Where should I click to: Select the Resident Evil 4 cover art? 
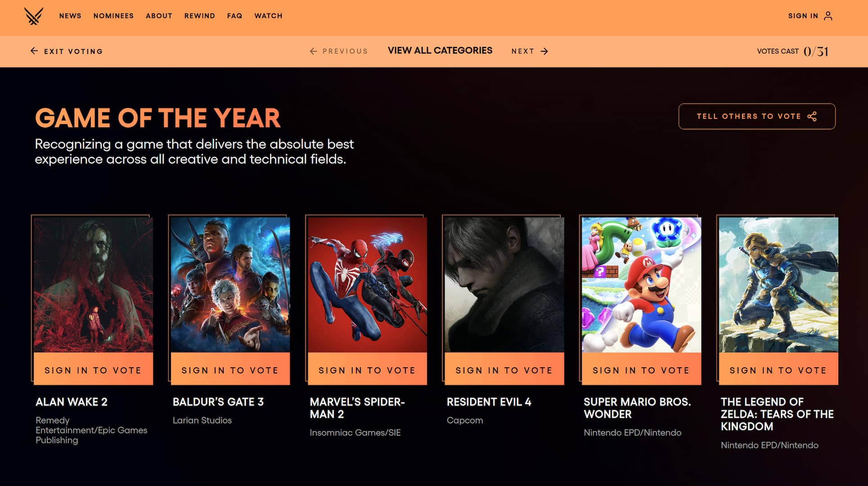point(504,285)
